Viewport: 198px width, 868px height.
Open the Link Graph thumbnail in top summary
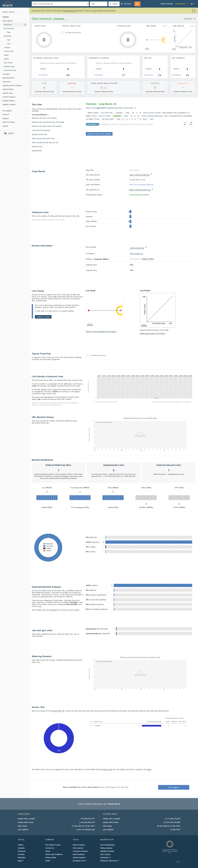155,40
